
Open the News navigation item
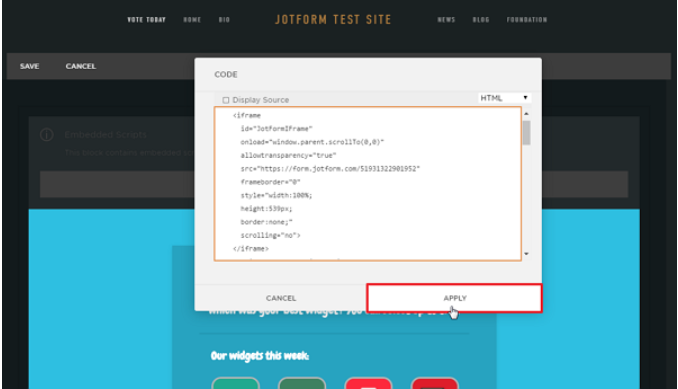pyautogui.click(x=446, y=20)
